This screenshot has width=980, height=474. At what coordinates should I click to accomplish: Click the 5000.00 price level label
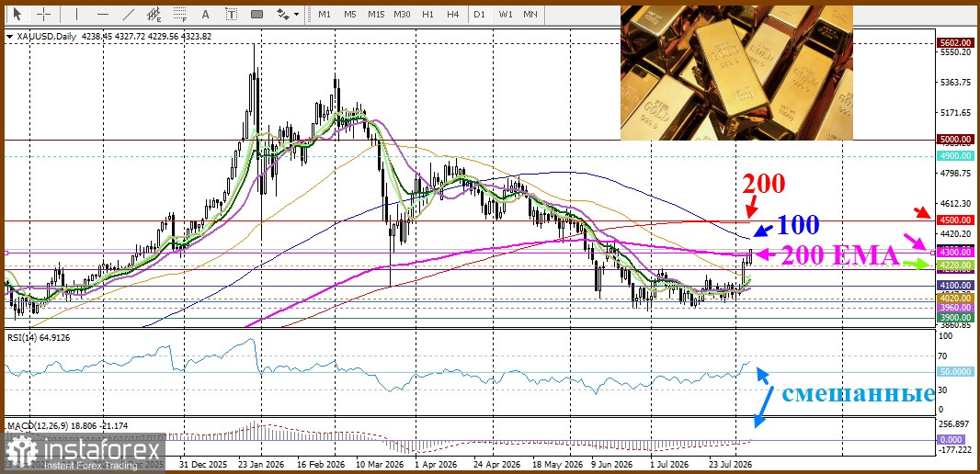pos(955,140)
